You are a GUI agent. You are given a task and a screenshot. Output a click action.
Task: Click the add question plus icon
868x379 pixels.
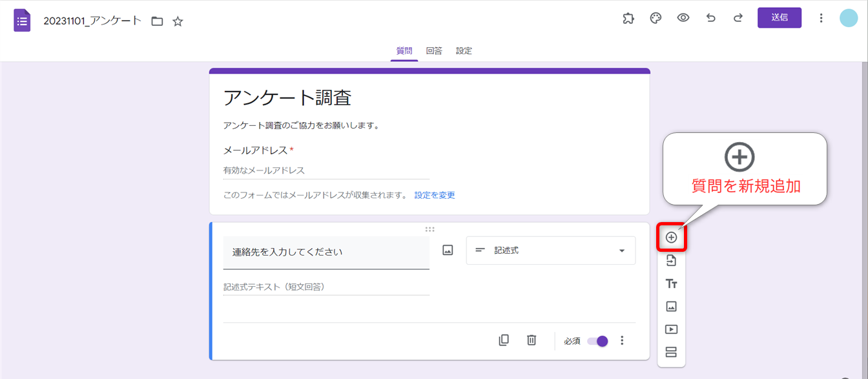671,238
